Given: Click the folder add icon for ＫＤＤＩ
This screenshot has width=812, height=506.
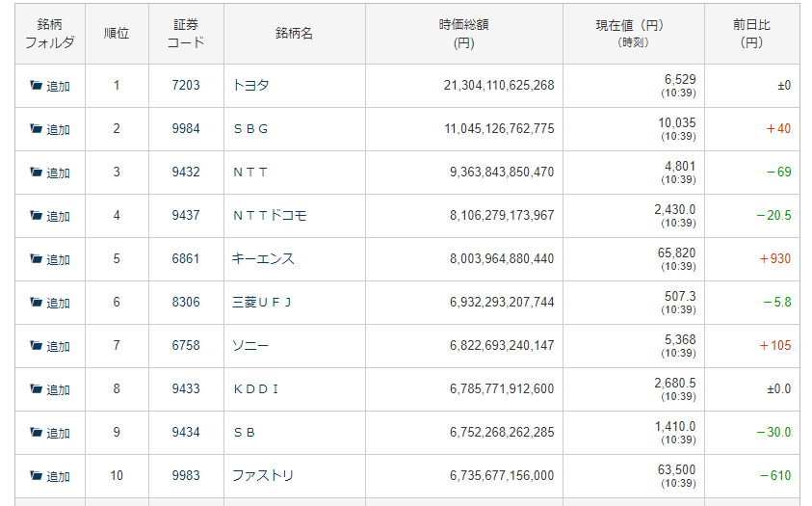Looking at the screenshot, I should pos(37,389).
